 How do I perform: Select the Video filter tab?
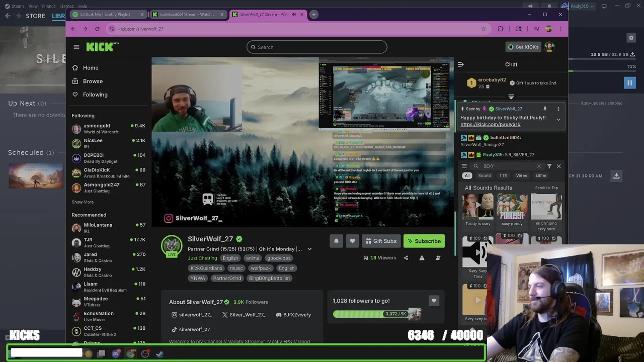[522, 175]
